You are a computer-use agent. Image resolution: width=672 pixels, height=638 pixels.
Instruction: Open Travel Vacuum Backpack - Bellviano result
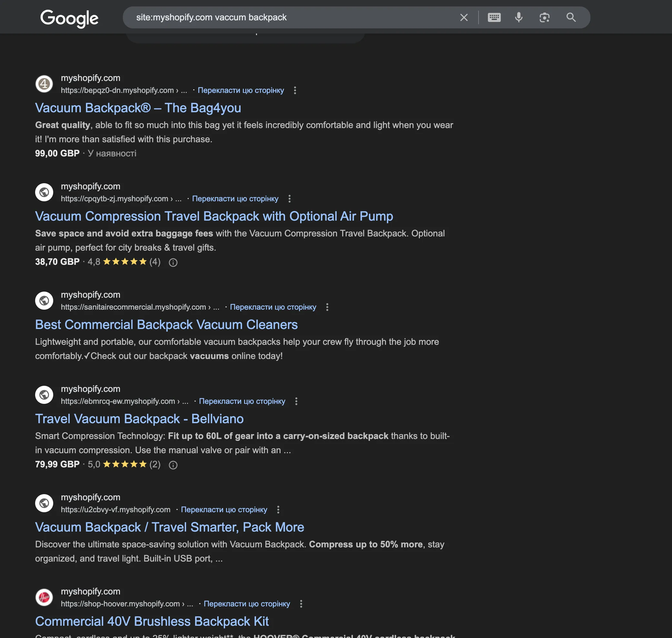point(139,419)
